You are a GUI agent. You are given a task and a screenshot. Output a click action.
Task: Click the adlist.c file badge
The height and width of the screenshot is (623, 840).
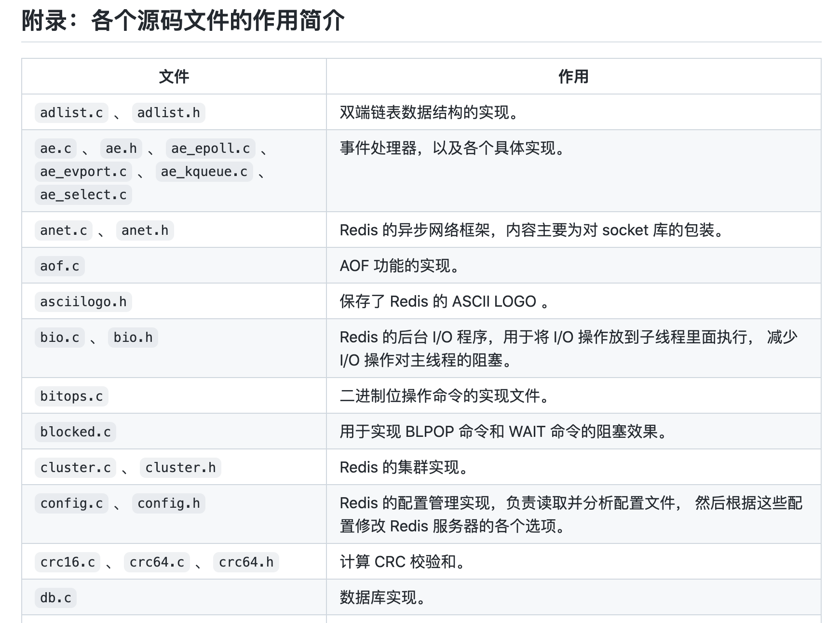click(x=71, y=113)
